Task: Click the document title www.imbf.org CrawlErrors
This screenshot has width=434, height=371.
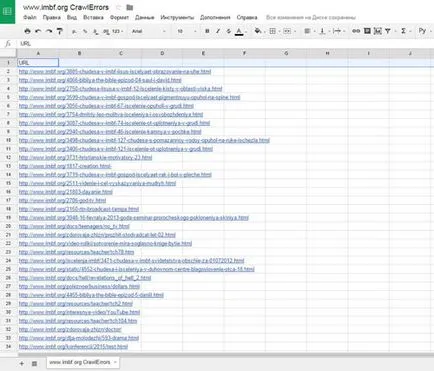Action: point(66,7)
